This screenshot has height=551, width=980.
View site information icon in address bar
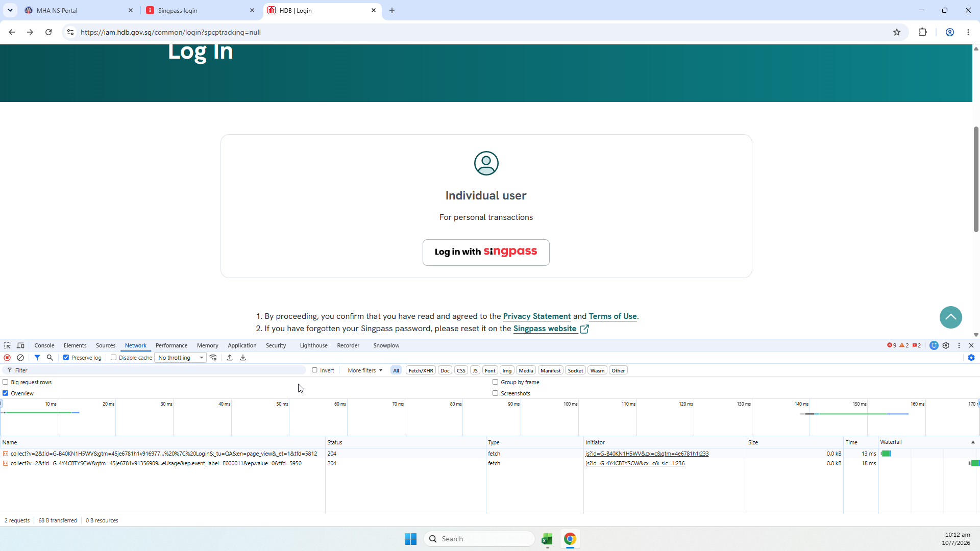click(x=70, y=32)
